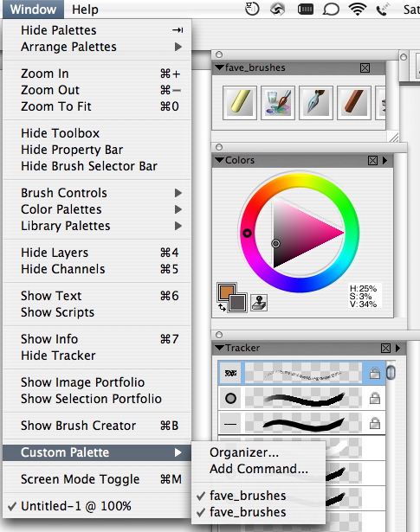This screenshot has width=420, height=532.
Task: Open the Wi-Fi status menu icon
Action: pos(358,10)
